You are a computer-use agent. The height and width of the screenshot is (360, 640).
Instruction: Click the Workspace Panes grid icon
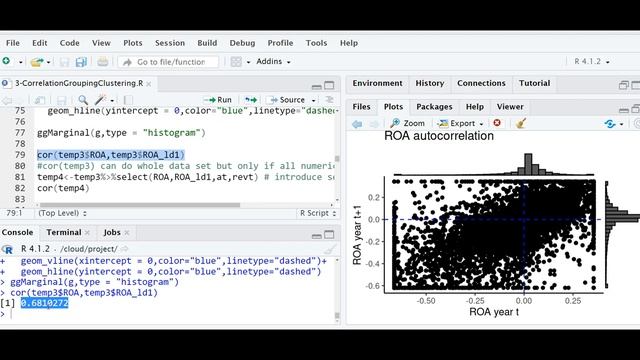[x=236, y=62]
